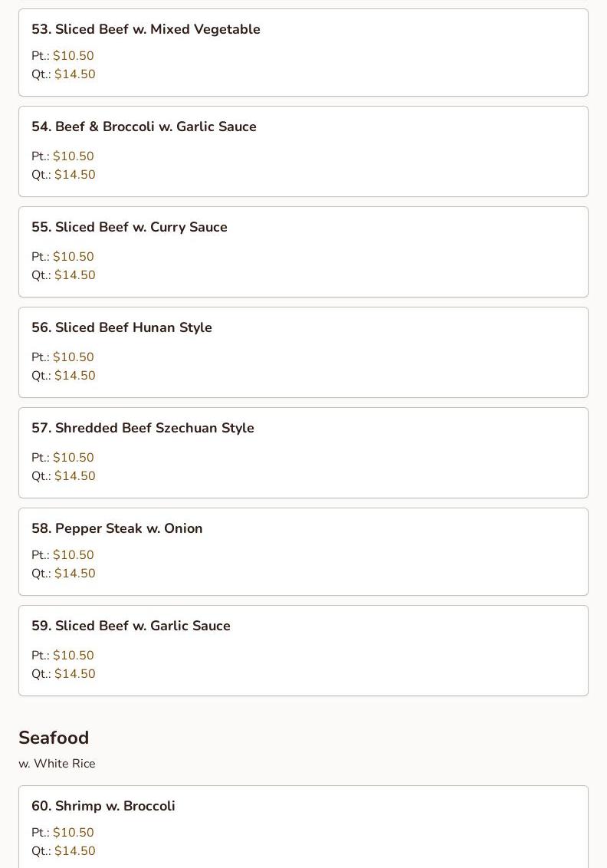Screen dimensions: 607x868
Task: Pick pint price for Shredded Beef Szechuan Style
Action: click(x=73, y=458)
